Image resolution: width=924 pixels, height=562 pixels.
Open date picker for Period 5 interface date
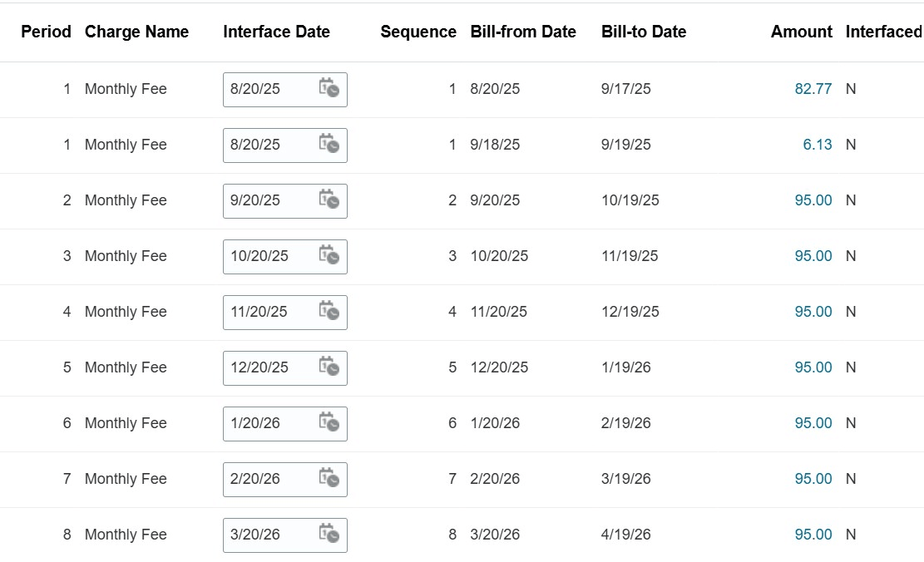[330, 367]
